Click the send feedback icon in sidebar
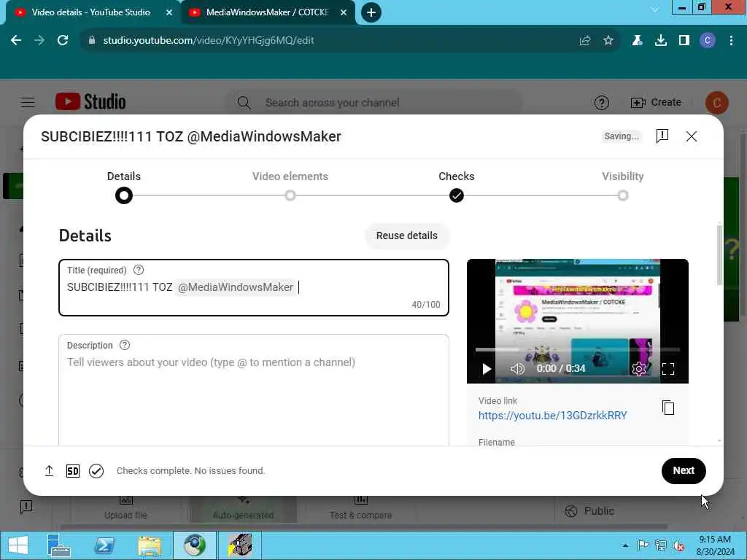The height and width of the screenshot is (560, 747). click(26, 507)
